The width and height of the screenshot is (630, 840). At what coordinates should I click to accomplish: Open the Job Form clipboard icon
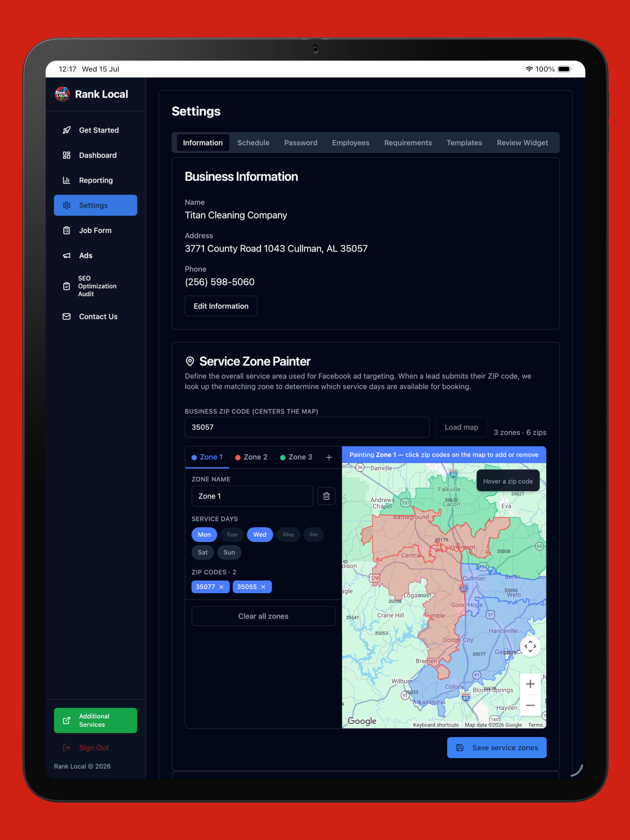(66, 231)
